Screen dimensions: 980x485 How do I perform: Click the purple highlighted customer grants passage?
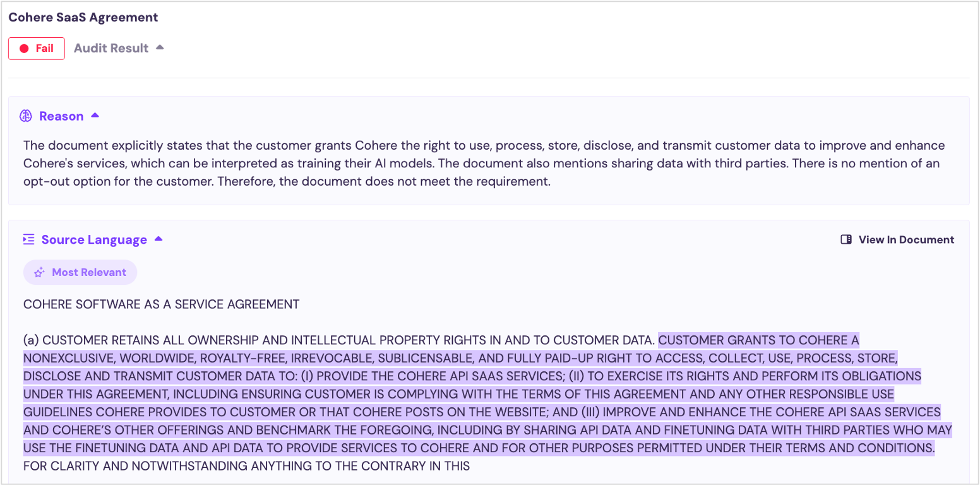tap(480, 395)
